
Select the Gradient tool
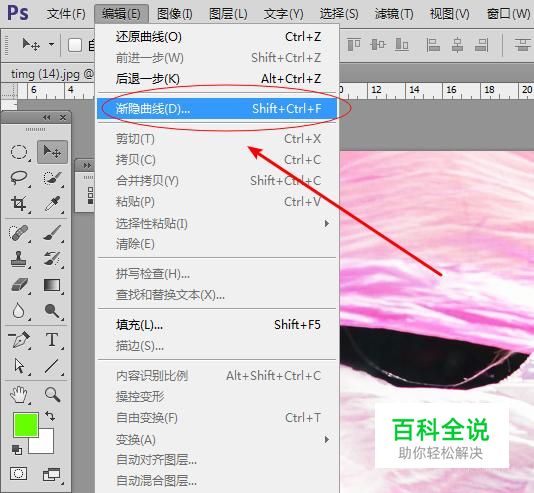point(52,285)
